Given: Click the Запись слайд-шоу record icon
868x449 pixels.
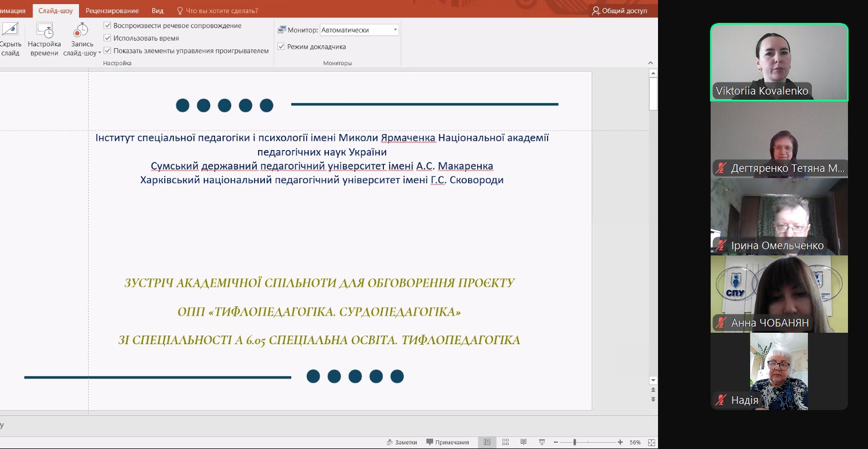Looking at the screenshot, I should pyautogui.click(x=81, y=30).
